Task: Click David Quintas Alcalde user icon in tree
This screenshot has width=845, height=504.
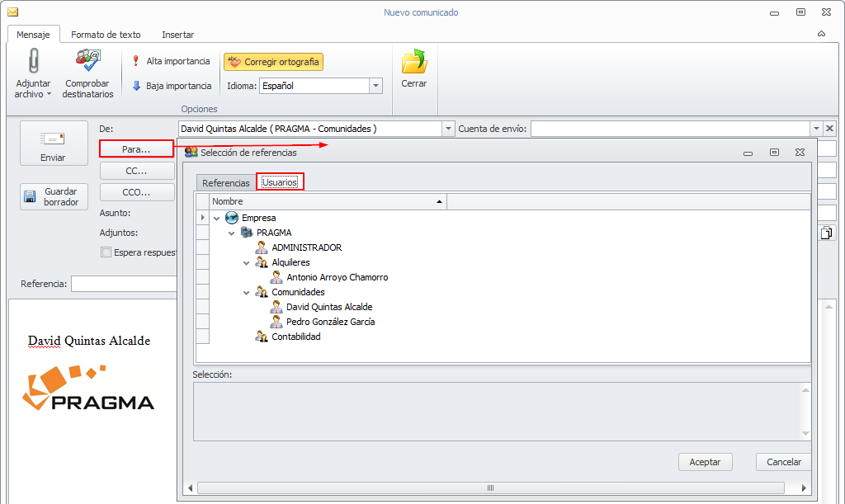Action: click(276, 307)
